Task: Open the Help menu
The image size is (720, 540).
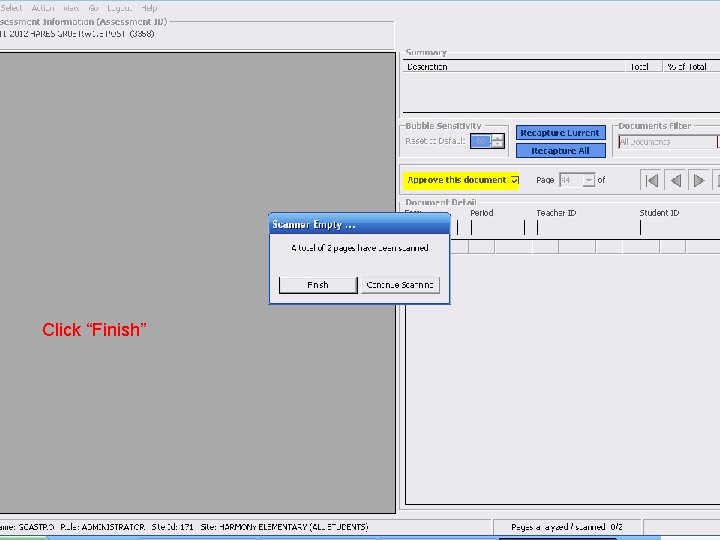Action: [149, 8]
